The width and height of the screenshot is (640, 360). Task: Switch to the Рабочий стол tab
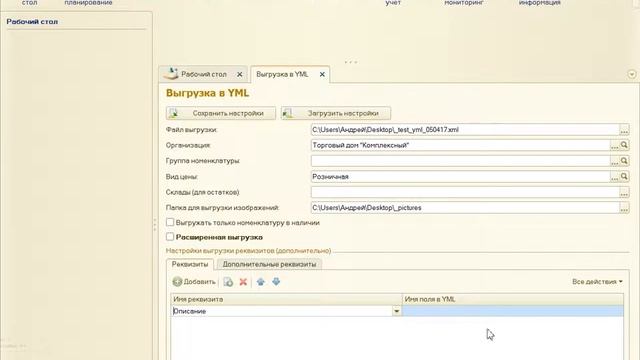[204, 74]
